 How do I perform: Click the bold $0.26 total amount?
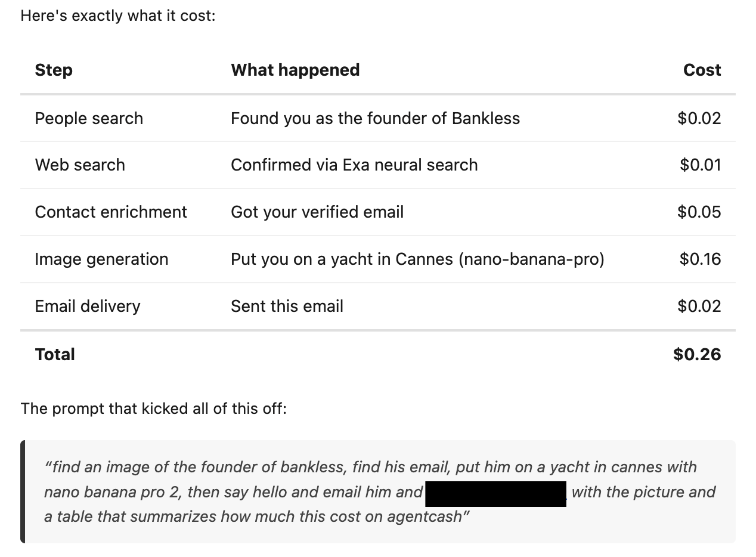(697, 355)
